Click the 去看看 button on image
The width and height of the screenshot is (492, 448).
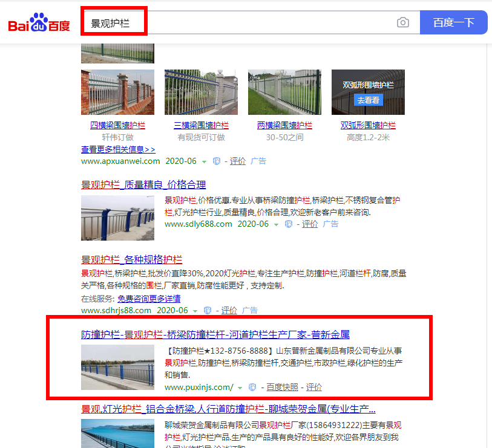pyautogui.click(x=369, y=100)
